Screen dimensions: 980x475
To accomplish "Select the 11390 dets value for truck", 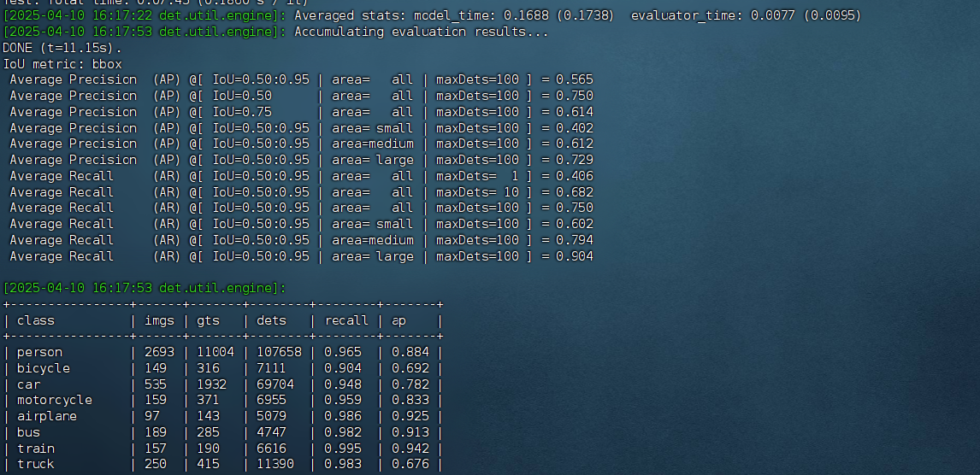I will pyautogui.click(x=275, y=464).
